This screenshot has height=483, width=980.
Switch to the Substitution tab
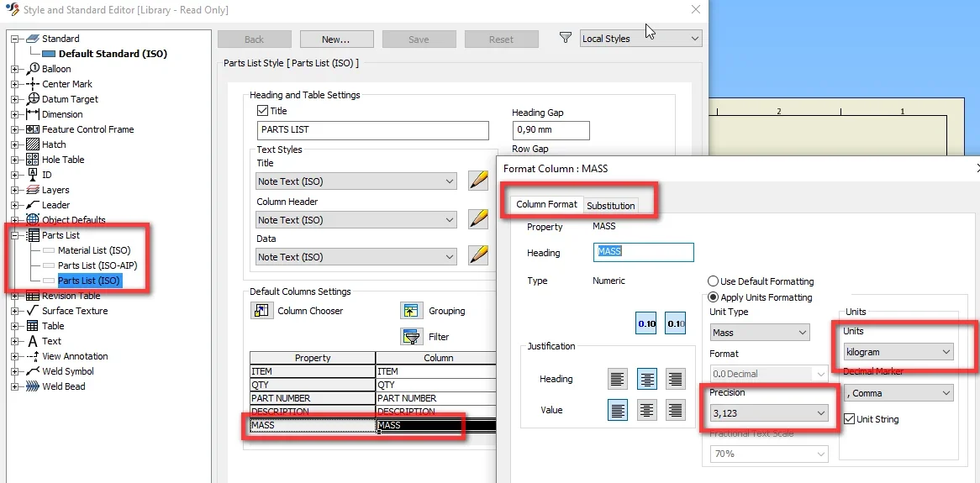tap(611, 206)
